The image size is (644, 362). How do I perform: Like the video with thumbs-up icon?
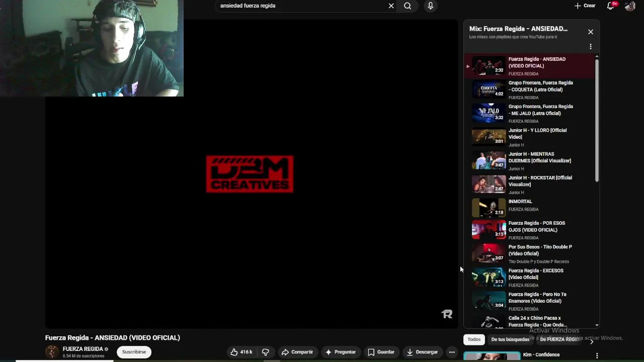(241, 352)
